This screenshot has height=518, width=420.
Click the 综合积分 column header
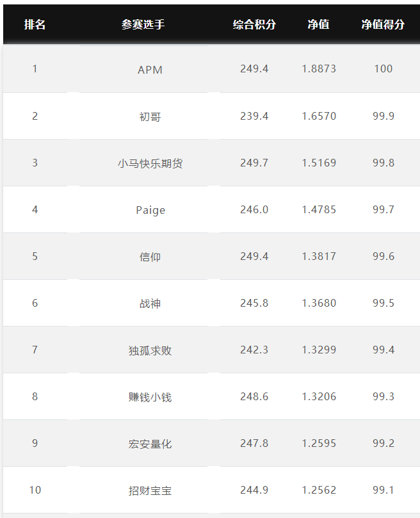254,24
